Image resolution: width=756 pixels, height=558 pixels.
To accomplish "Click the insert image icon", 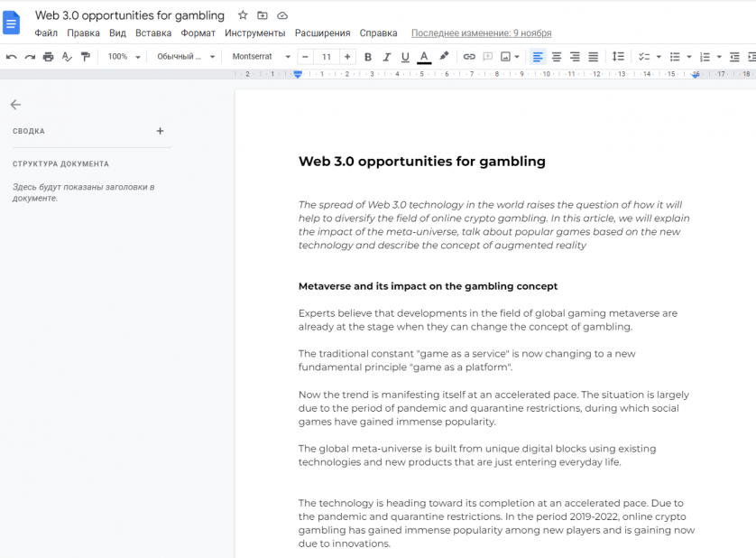I will (x=505, y=57).
